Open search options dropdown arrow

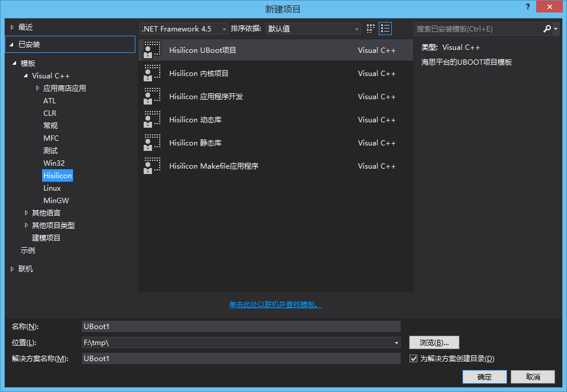556,29
